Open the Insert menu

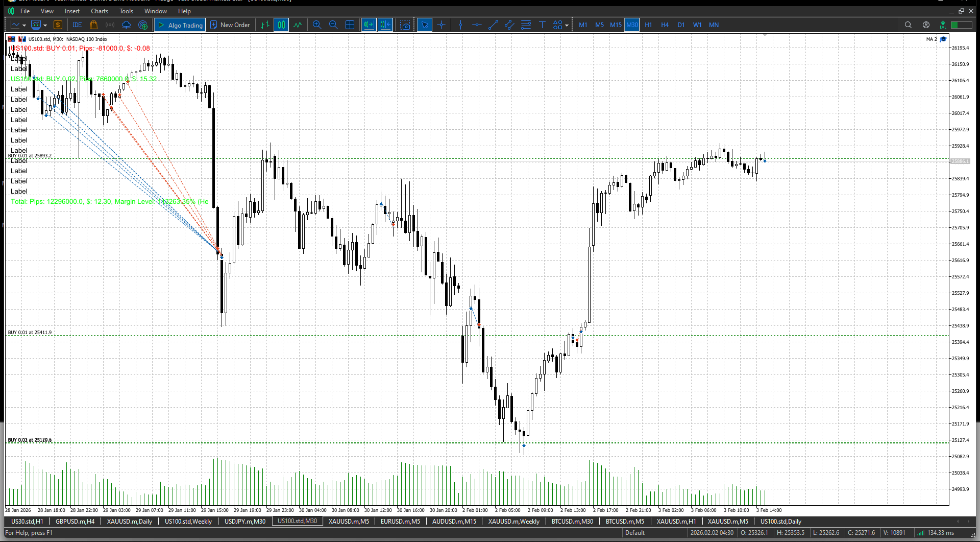point(72,11)
